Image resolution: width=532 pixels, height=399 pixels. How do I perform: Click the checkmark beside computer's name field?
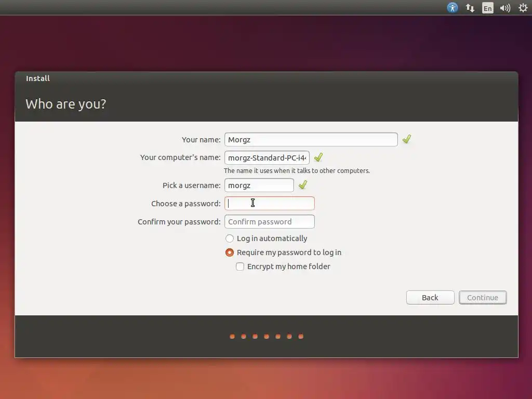click(318, 157)
